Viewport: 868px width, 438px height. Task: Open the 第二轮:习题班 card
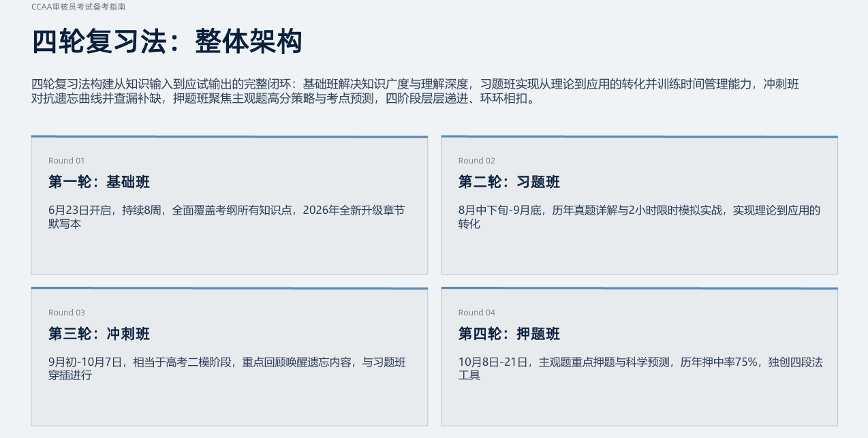coord(640,205)
